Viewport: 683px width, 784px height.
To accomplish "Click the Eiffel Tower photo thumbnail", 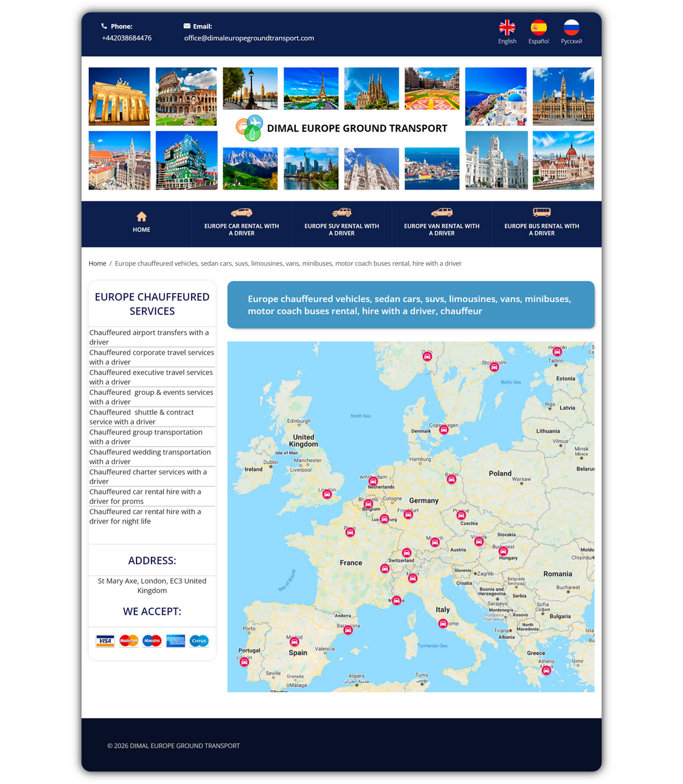I will coord(311,88).
